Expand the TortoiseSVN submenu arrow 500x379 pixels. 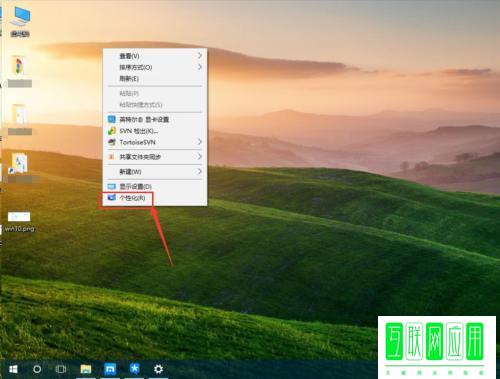[200, 142]
